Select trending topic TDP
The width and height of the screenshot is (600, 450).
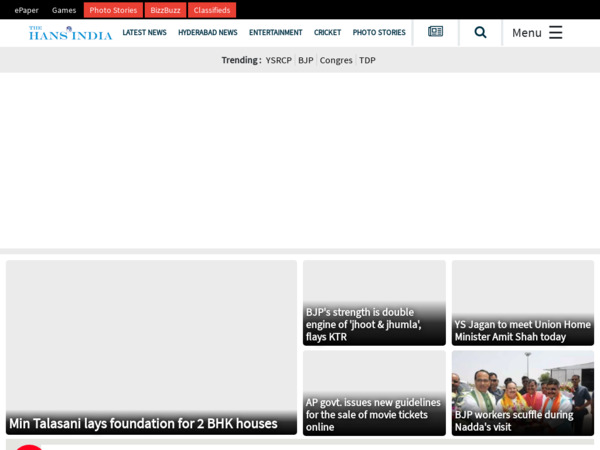point(367,60)
